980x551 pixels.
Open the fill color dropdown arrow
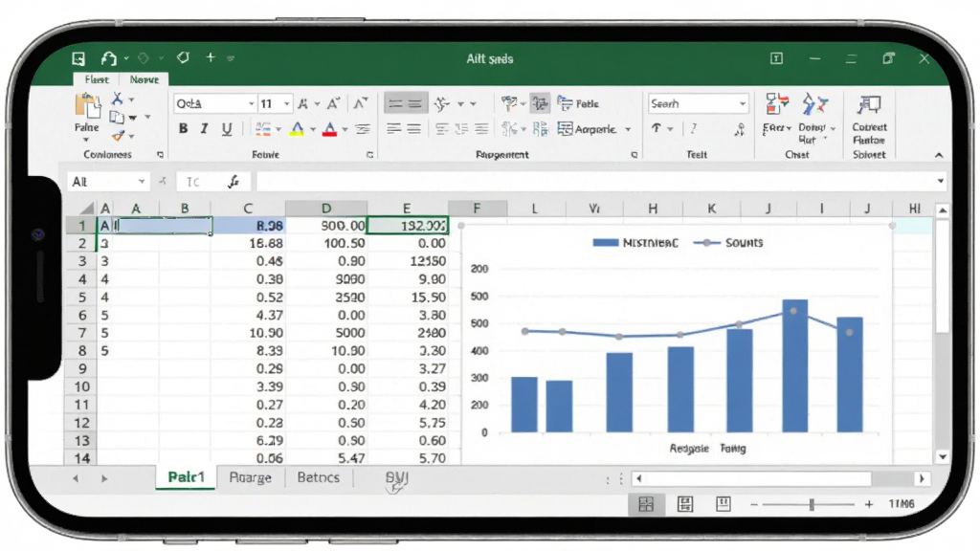coord(313,129)
